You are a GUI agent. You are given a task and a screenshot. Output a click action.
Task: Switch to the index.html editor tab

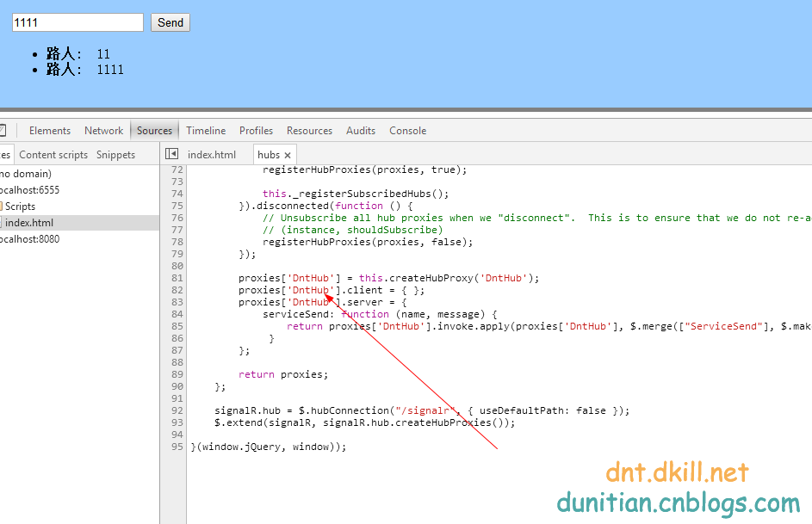pos(211,155)
